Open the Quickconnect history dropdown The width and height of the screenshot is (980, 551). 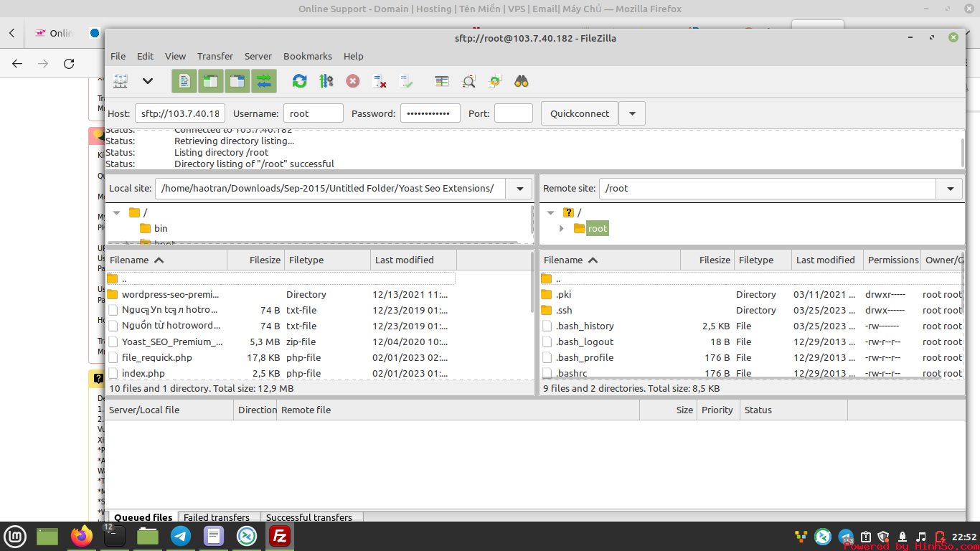pos(632,113)
